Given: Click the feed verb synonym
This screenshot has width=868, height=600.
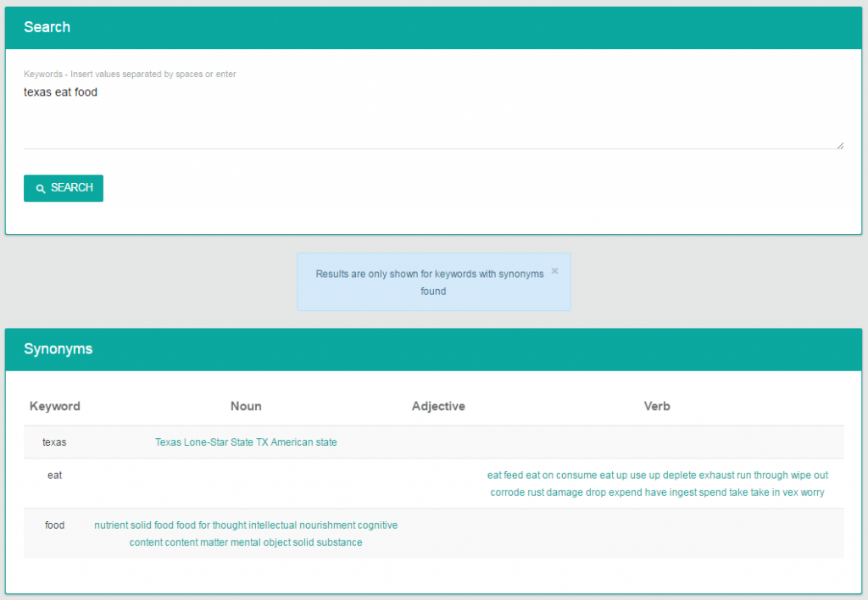Looking at the screenshot, I should 513,475.
